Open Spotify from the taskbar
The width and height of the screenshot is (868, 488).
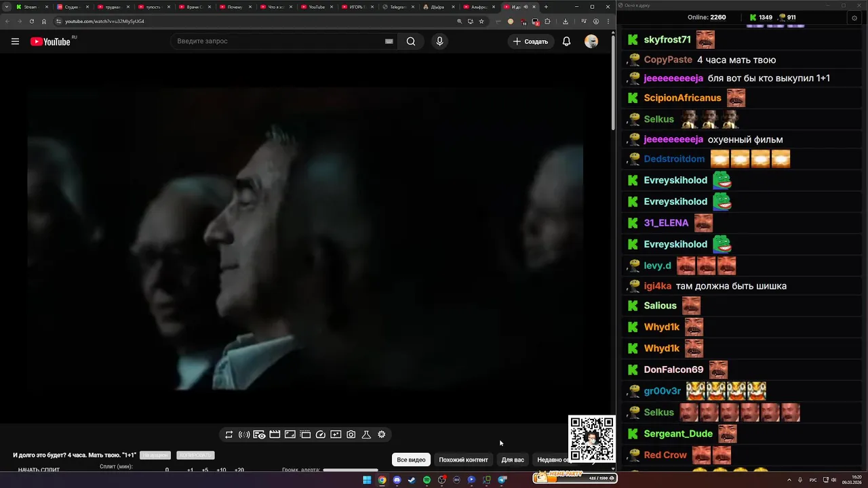427,480
